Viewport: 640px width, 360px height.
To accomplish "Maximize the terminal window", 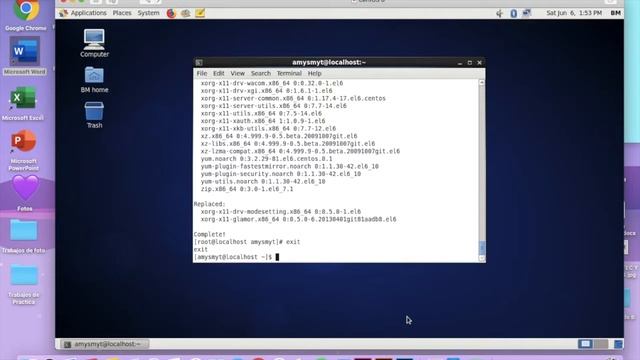I will pos(470,63).
